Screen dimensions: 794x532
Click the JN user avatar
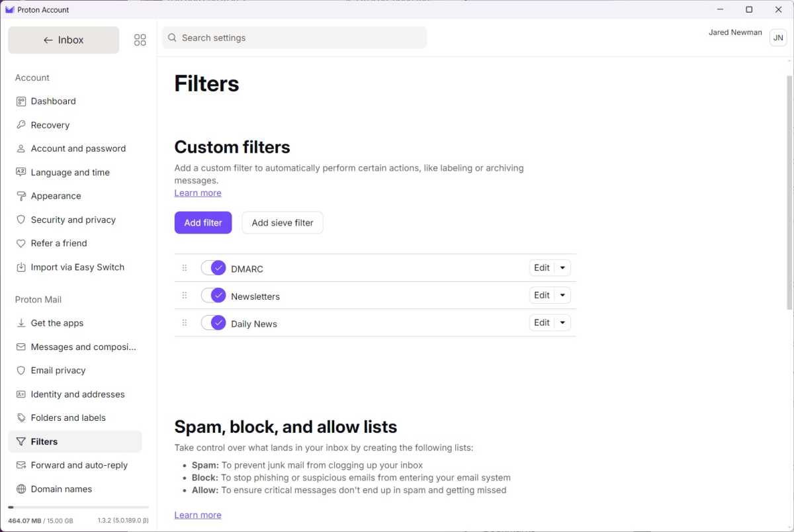pos(778,38)
